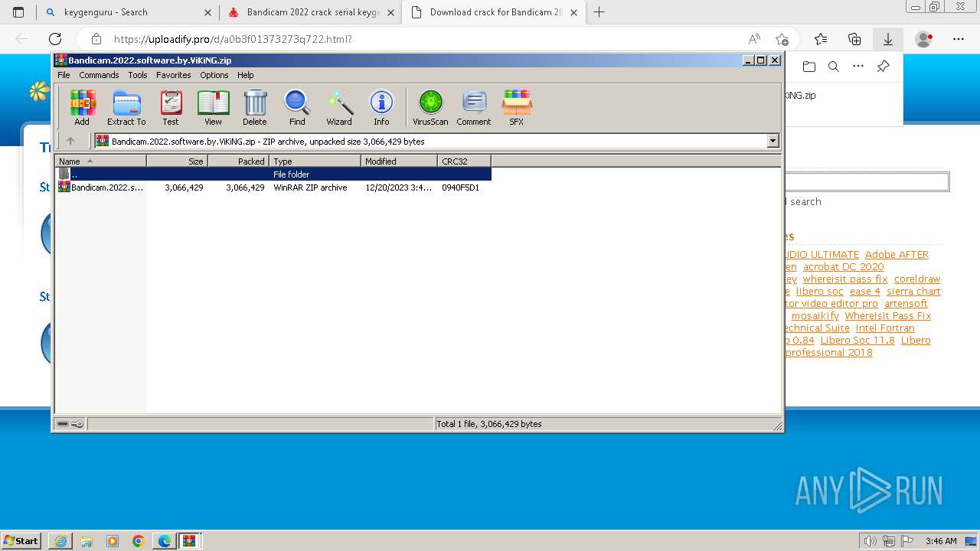The height and width of the screenshot is (551, 980).
Task: Open the Tools menu
Action: coord(138,75)
